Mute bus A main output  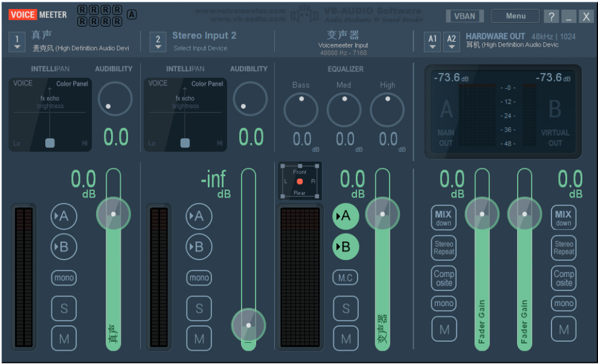click(x=444, y=329)
